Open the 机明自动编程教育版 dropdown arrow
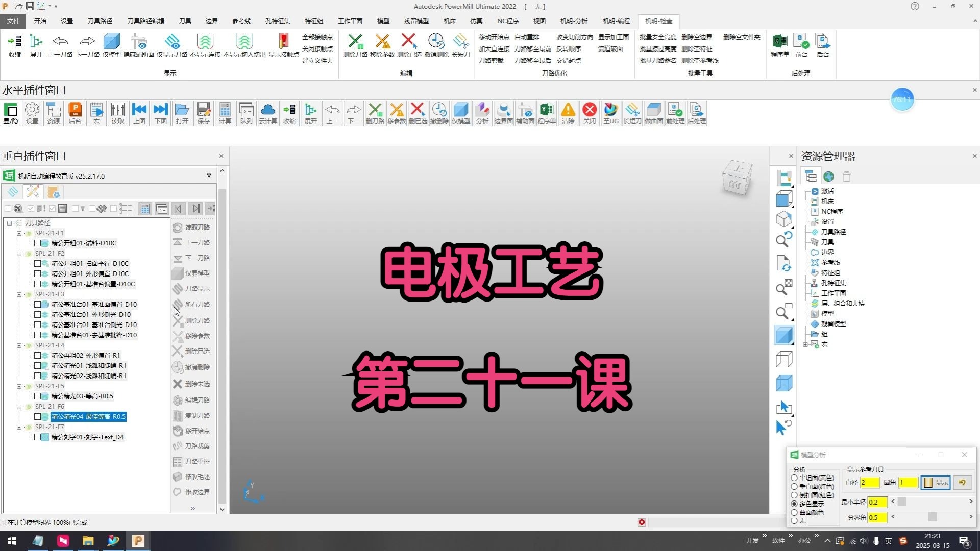 click(x=209, y=176)
